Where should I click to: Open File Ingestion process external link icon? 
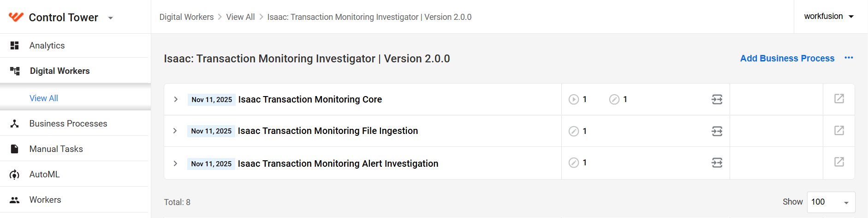point(839,130)
